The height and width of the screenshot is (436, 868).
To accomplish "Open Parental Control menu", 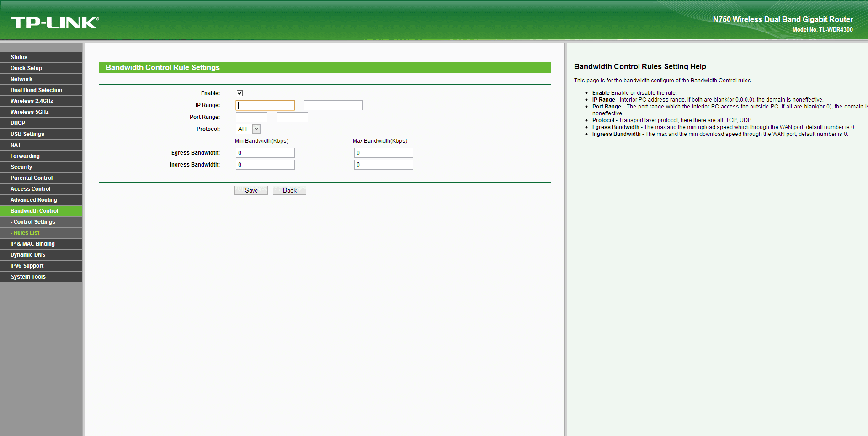I will point(41,178).
